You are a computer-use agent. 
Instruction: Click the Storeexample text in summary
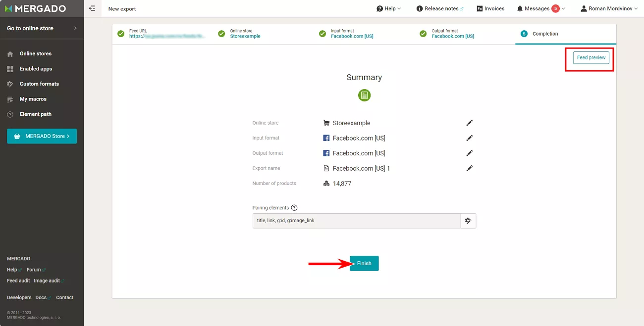tap(351, 123)
